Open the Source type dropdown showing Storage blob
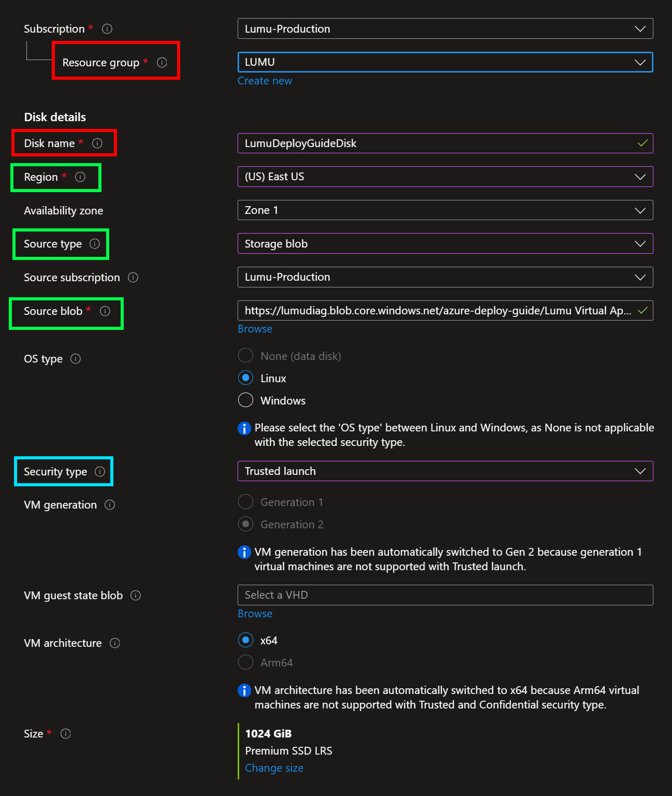 pyautogui.click(x=445, y=244)
